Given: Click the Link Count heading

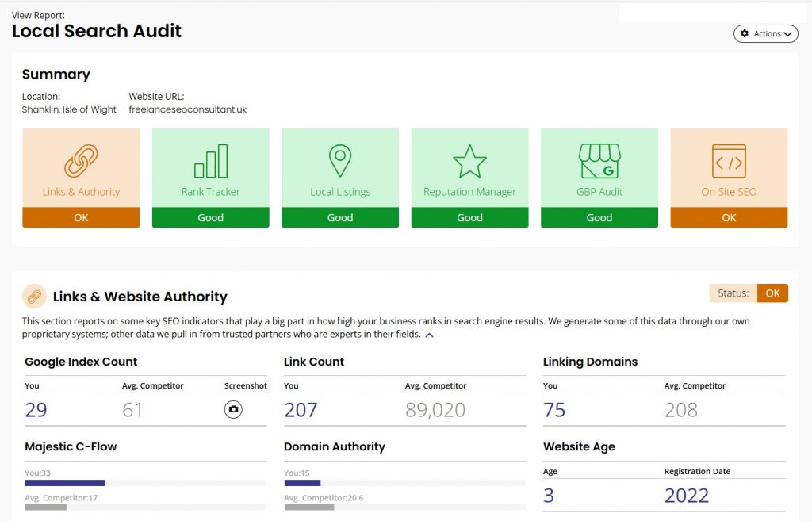Looking at the screenshot, I should 314,362.
